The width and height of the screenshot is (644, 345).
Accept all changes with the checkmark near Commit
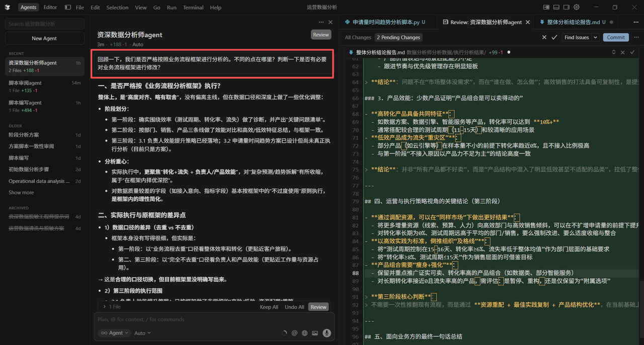554,37
